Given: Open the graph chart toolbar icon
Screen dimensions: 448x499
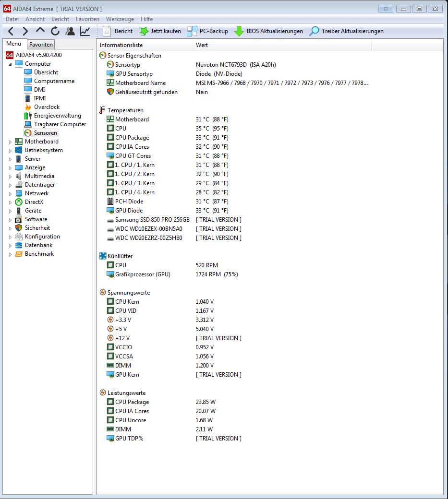Looking at the screenshot, I should 85,31.
